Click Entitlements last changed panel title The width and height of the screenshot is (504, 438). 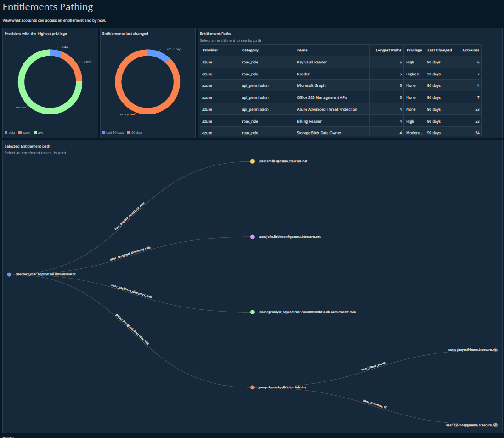[125, 34]
